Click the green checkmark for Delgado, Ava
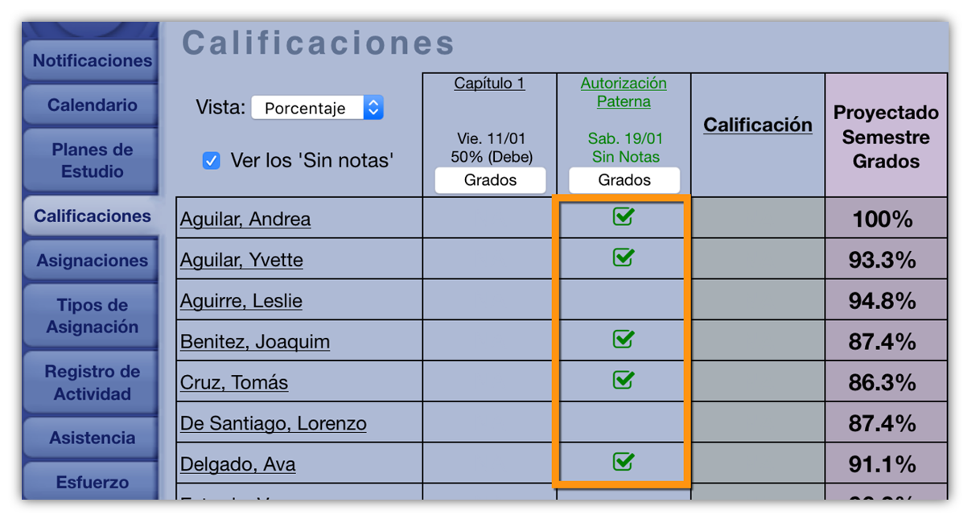The height and width of the screenshot is (527, 980). coord(623,462)
